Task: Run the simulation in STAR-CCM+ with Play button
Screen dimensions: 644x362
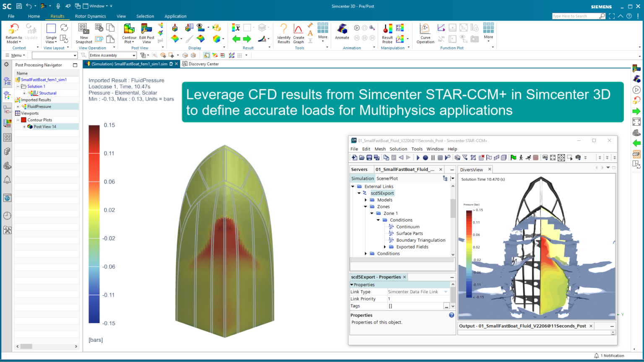Action: click(418, 157)
